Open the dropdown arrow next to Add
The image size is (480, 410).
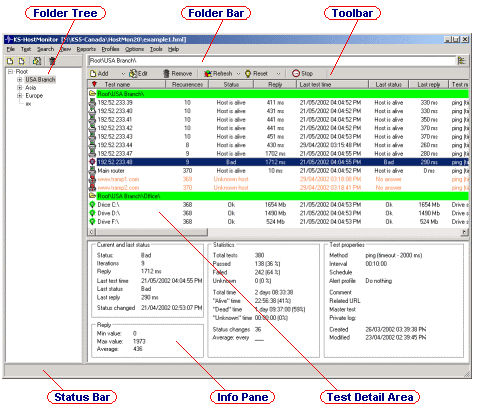point(123,74)
